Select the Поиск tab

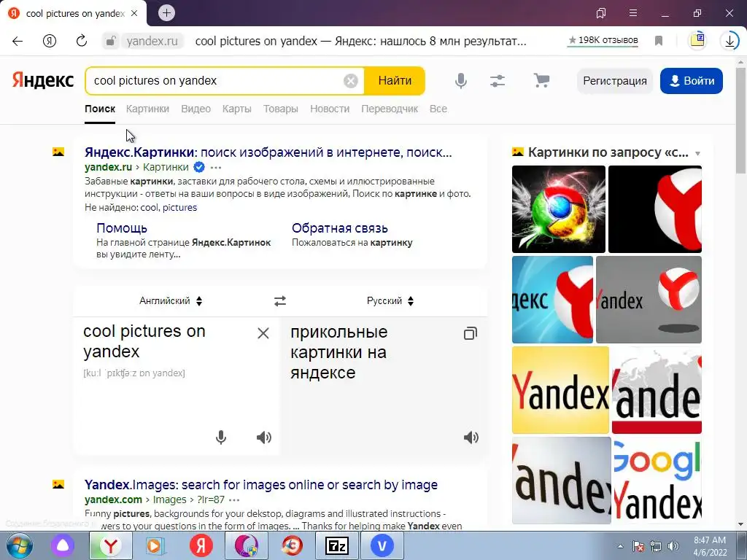tap(100, 109)
